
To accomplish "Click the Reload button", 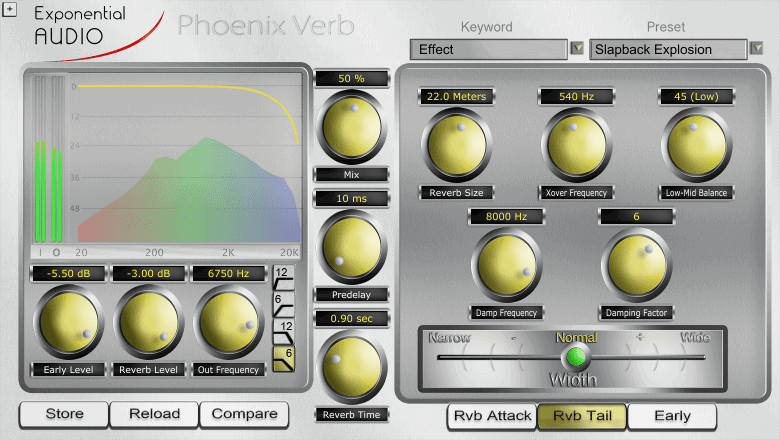I will [154, 414].
